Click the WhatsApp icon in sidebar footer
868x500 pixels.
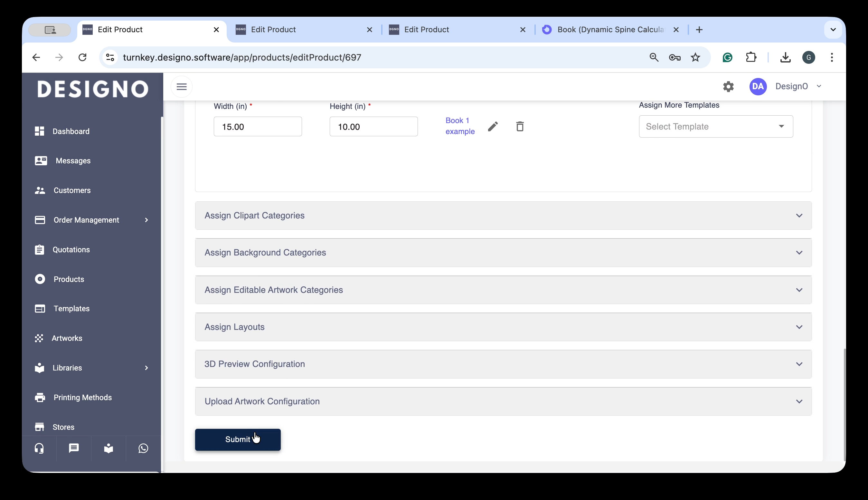[x=143, y=448]
